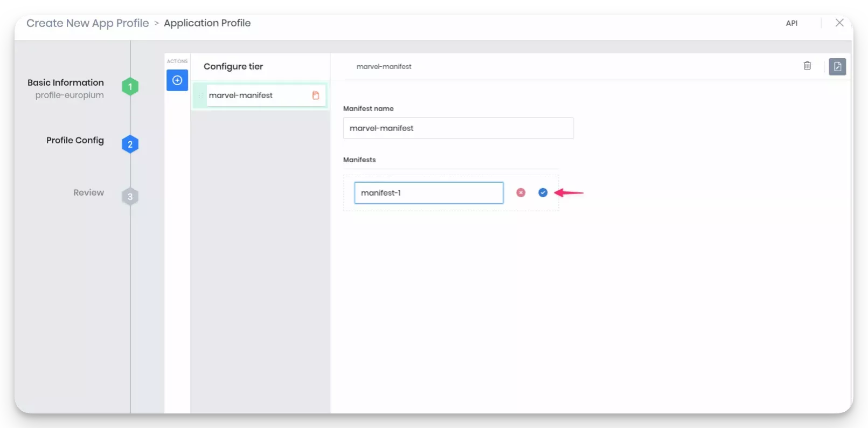Close the Create New App Profile dialog

point(839,23)
